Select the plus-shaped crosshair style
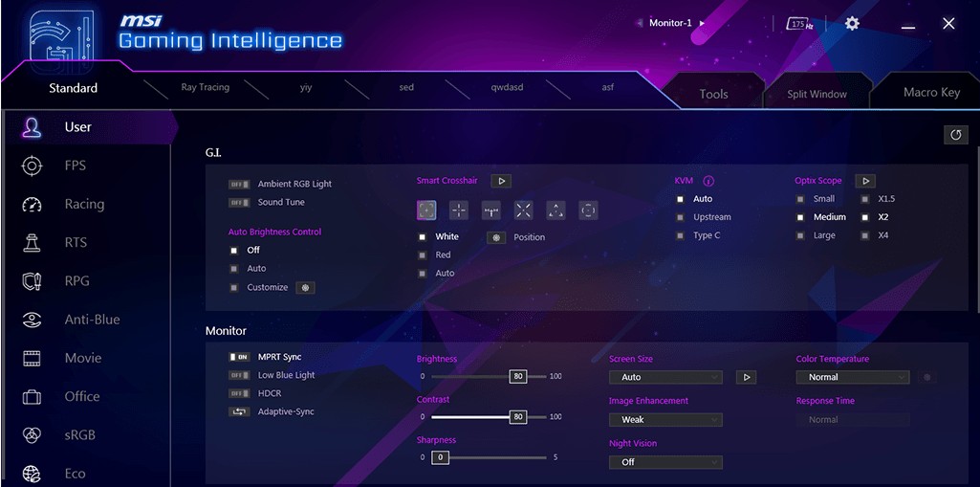 click(459, 210)
